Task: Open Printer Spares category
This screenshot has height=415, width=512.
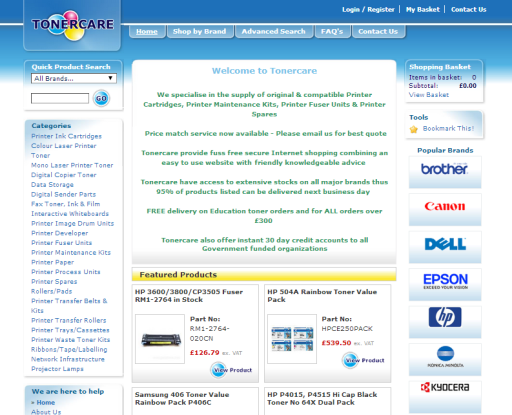Action: coord(54,281)
